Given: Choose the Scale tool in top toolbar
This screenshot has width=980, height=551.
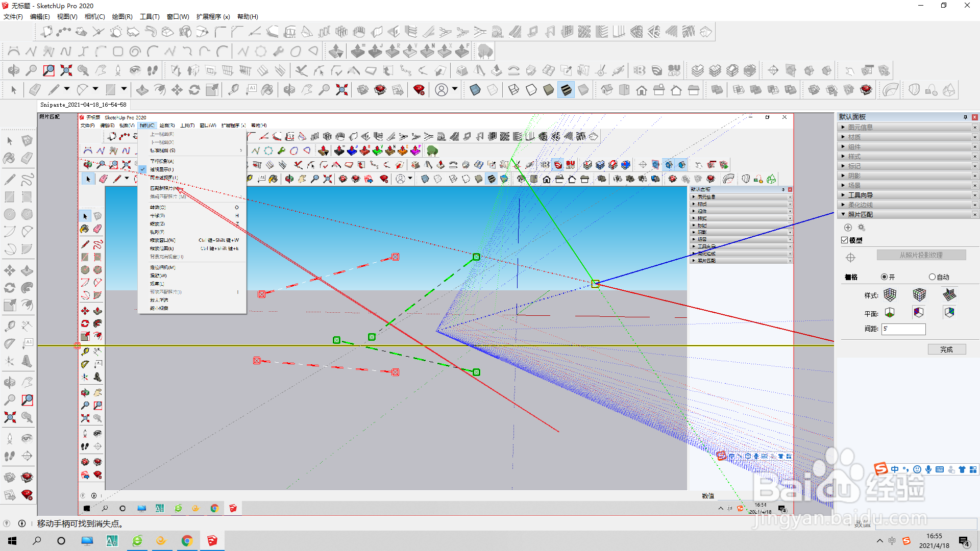Looking at the screenshot, I should (212, 90).
